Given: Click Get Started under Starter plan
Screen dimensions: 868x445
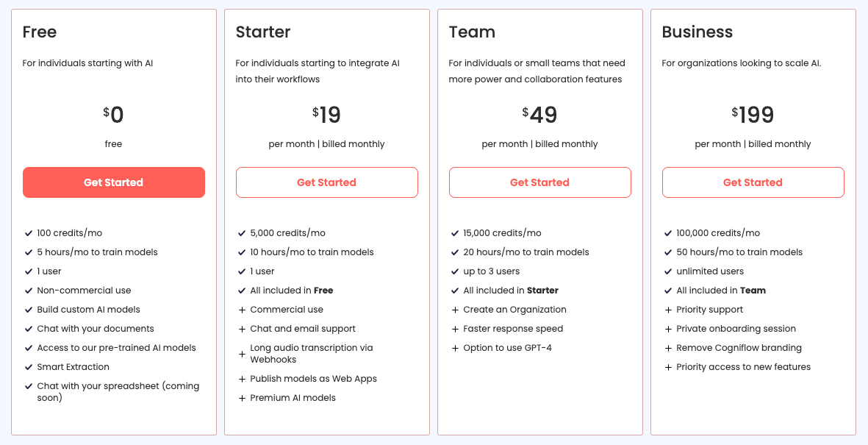Looking at the screenshot, I should coord(326,182).
